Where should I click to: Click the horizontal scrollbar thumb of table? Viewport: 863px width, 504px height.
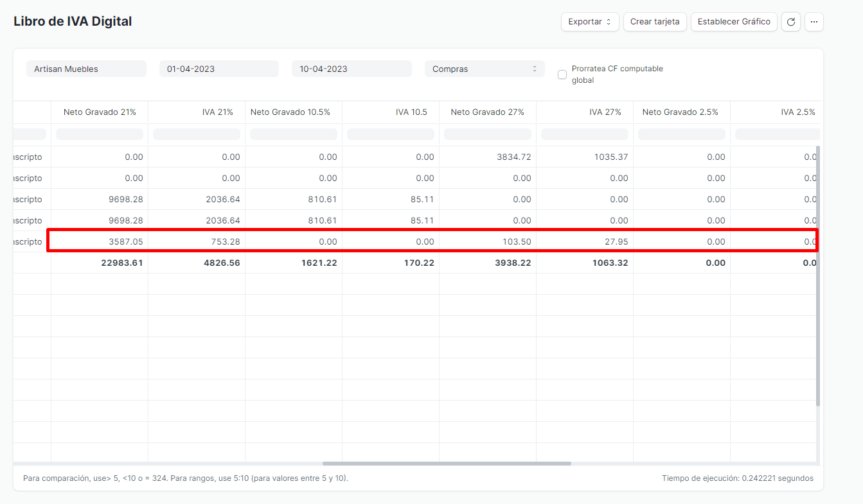click(x=447, y=463)
